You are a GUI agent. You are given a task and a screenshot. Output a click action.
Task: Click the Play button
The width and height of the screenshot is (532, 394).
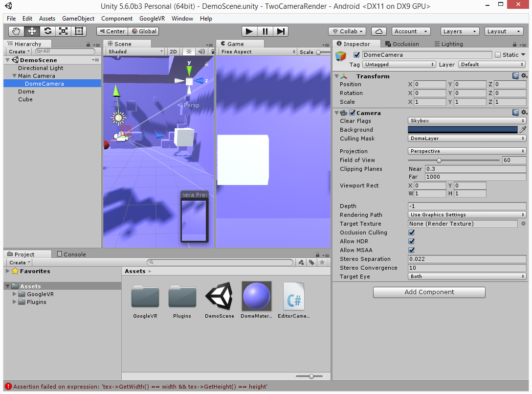click(x=249, y=31)
